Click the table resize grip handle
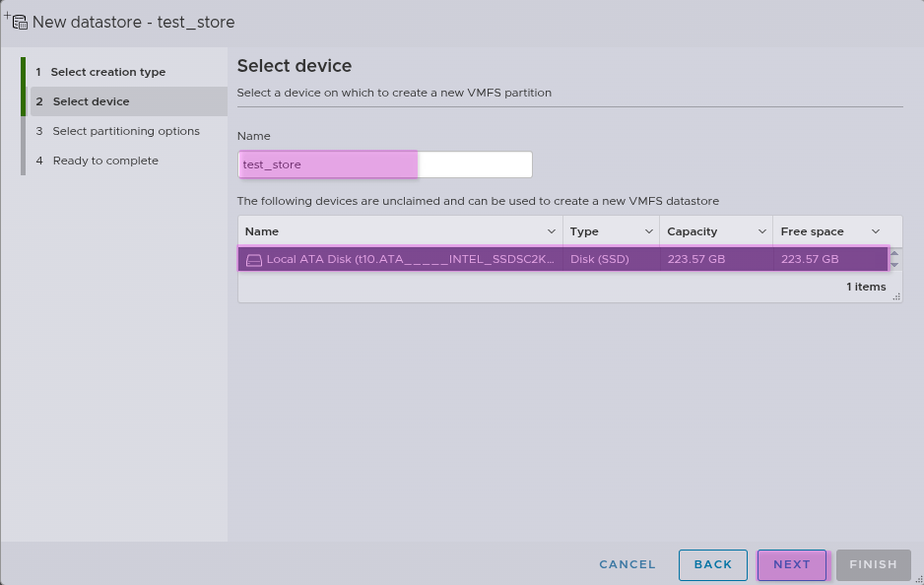Viewport: 924px width, 585px height. point(896,296)
